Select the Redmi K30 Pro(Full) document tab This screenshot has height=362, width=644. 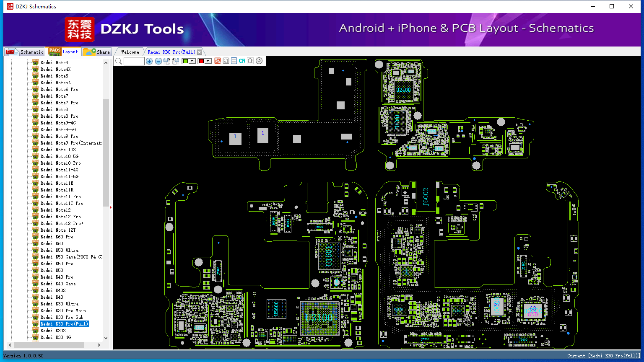coord(171,52)
